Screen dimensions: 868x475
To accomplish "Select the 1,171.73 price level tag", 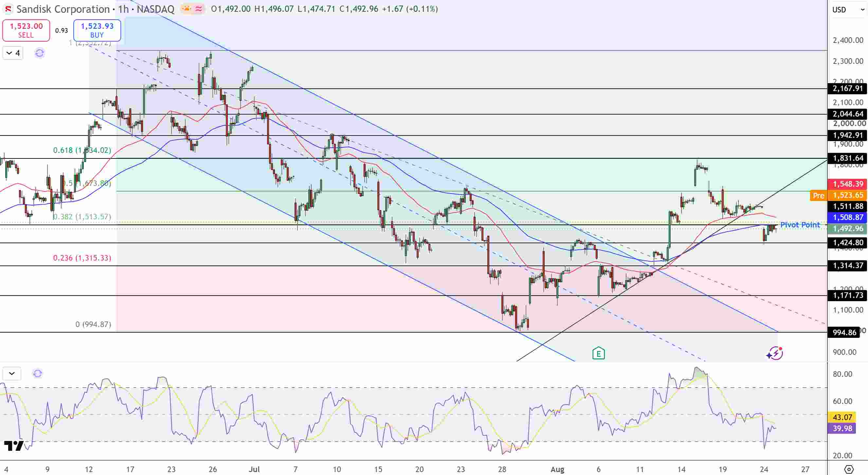I will click(847, 296).
